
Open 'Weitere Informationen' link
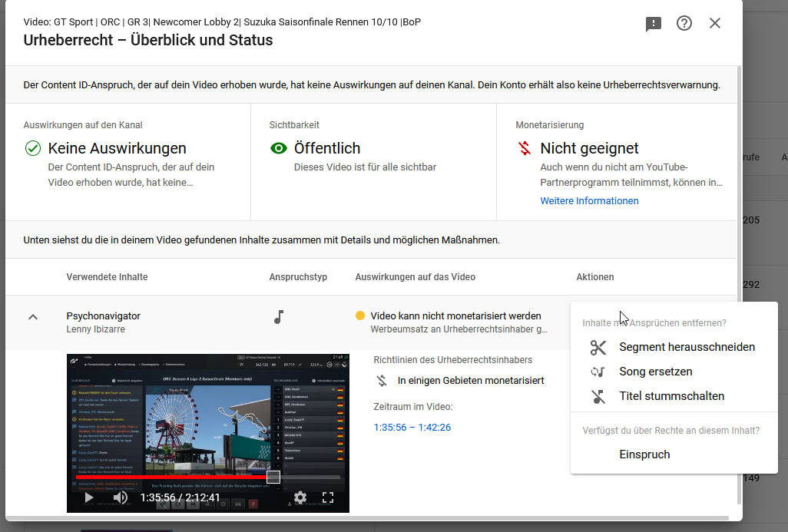pos(589,200)
